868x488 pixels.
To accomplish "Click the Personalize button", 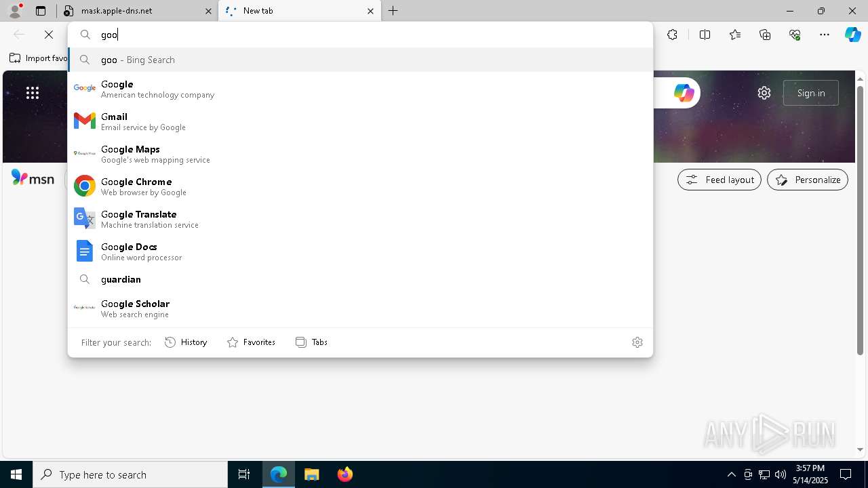I will [808, 180].
